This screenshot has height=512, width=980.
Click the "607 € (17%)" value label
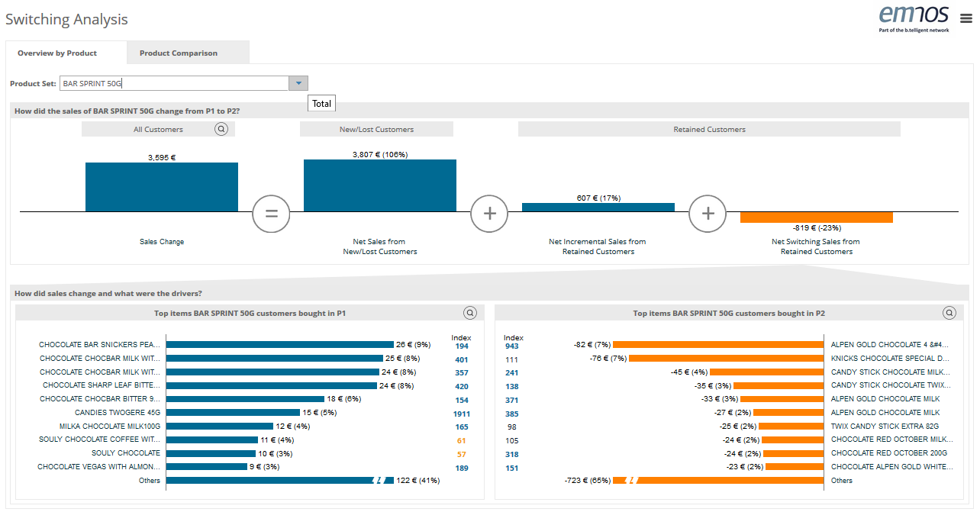[598, 198]
